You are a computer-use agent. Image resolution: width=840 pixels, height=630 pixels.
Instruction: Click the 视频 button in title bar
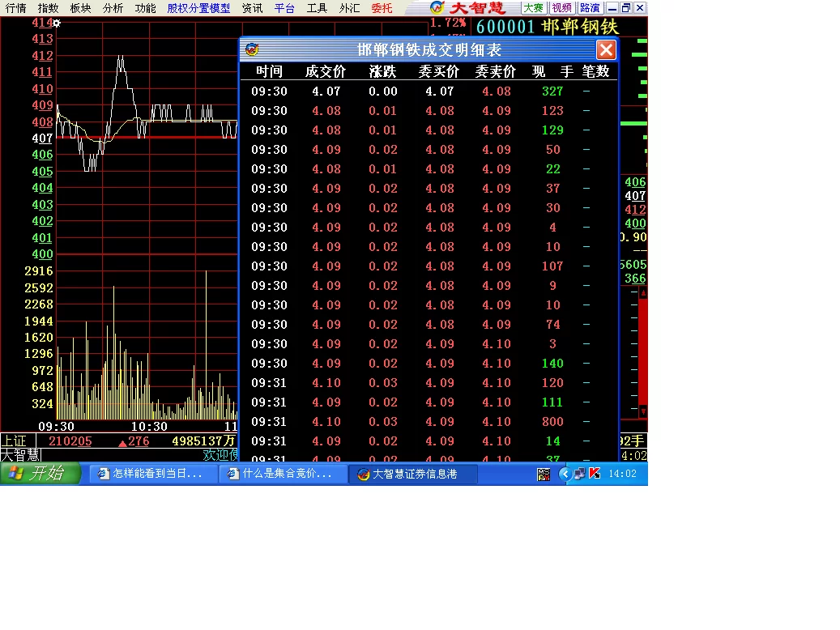[x=562, y=7]
